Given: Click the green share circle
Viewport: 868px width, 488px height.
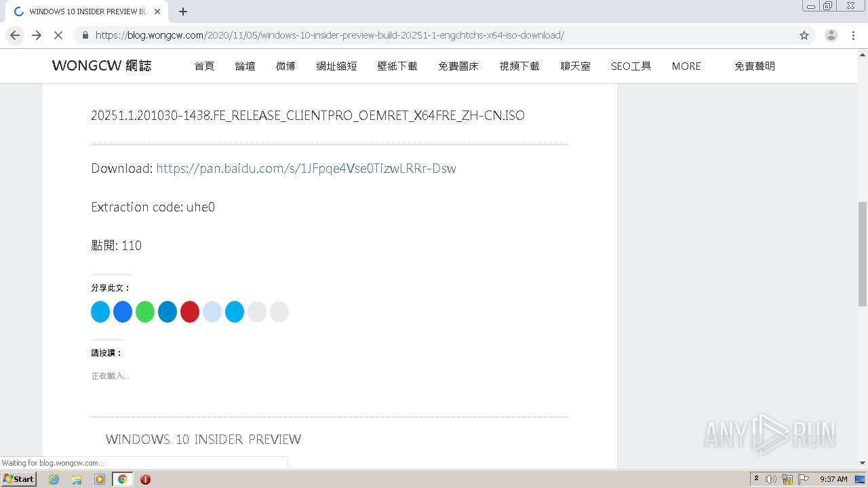Looking at the screenshot, I should [145, 312].
